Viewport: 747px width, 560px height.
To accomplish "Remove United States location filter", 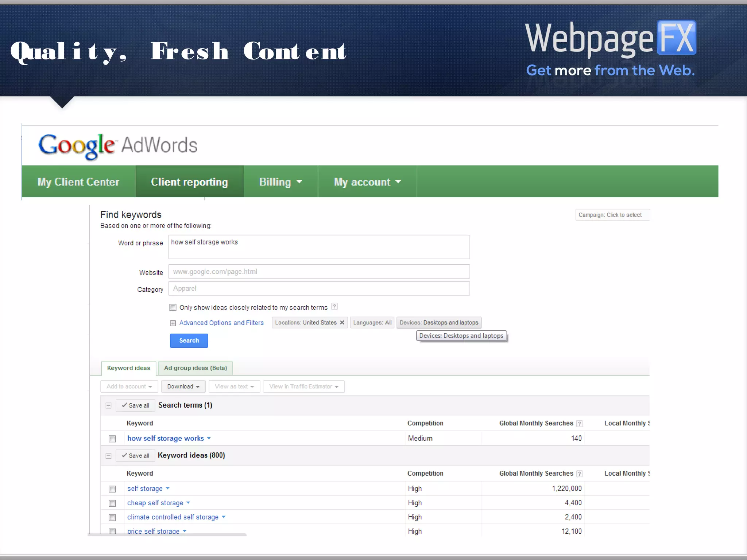I will 342,322.
